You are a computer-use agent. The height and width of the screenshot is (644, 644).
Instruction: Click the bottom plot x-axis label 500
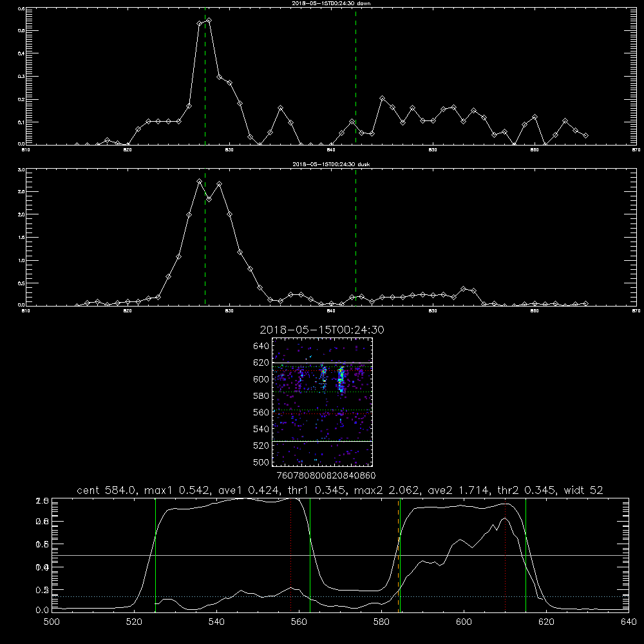52,622
